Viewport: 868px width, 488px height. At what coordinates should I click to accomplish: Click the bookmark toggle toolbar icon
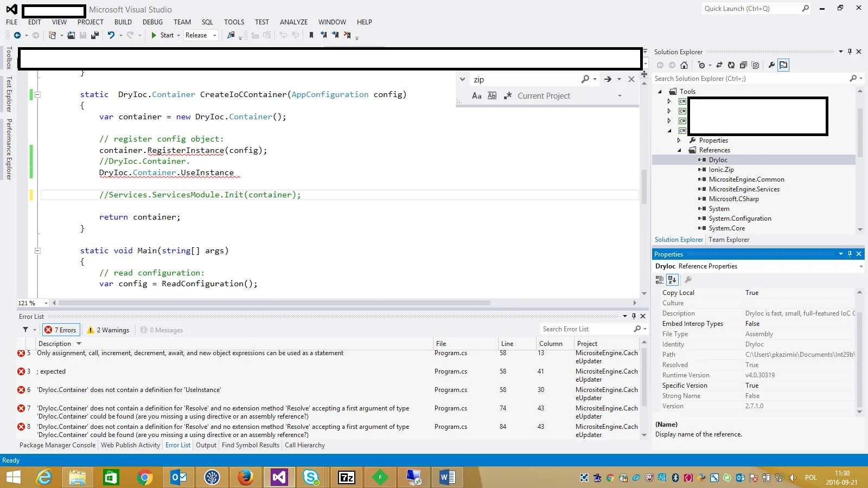tap(311, 35)
